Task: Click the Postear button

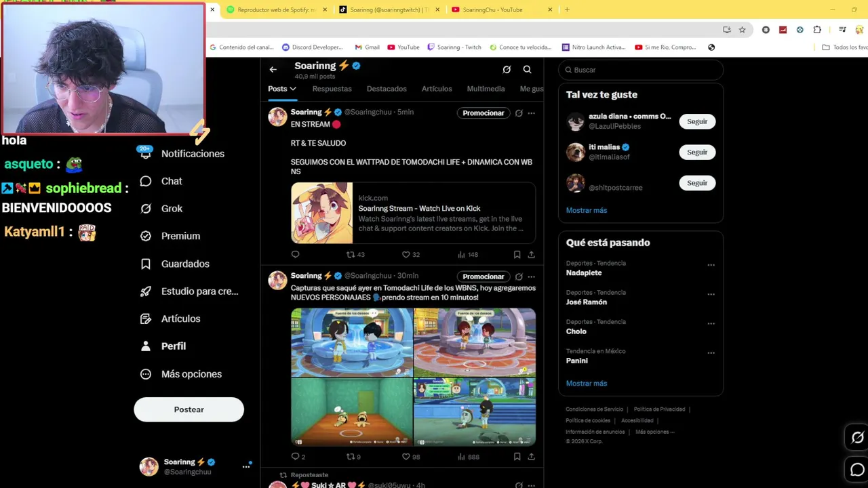Action: tap(189, 409)
